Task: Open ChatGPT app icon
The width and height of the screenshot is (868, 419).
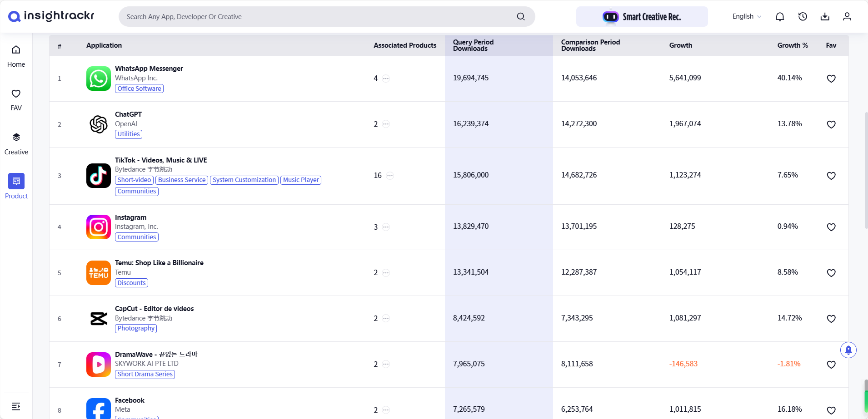Action: click(x=99, y=124)
